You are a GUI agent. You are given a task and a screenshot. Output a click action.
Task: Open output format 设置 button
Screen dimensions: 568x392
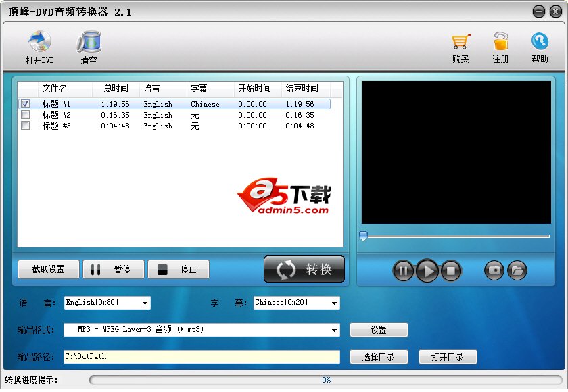(379, 330)
